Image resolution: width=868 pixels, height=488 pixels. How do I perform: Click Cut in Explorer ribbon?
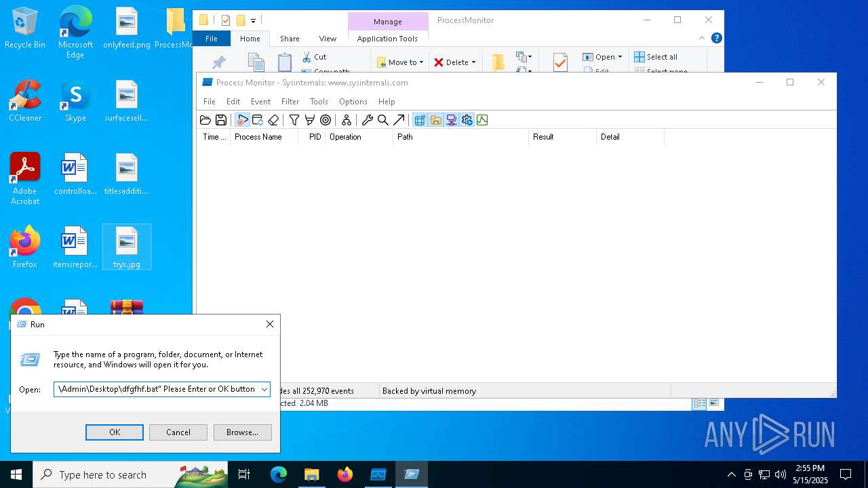click(315, 57)
